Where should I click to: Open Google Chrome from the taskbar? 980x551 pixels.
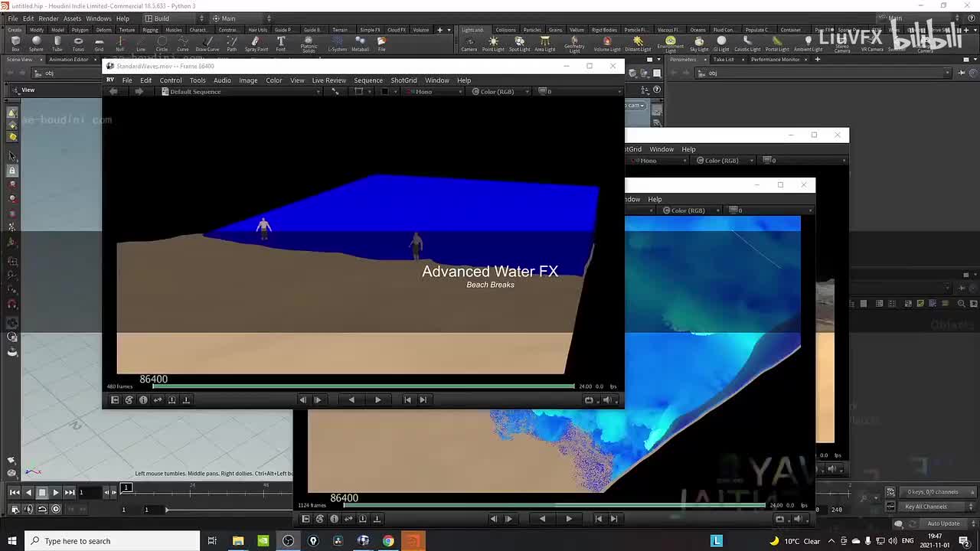388,541
